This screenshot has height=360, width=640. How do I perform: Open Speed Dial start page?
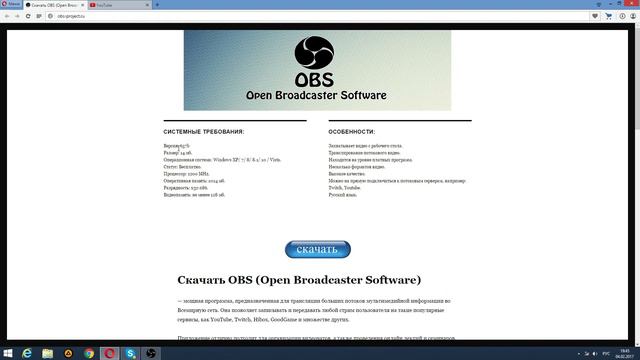[x=39, y=16]
